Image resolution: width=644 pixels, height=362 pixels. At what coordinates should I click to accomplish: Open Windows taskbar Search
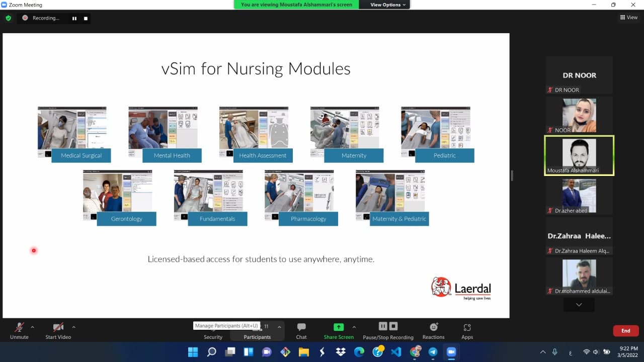point(212,352)
